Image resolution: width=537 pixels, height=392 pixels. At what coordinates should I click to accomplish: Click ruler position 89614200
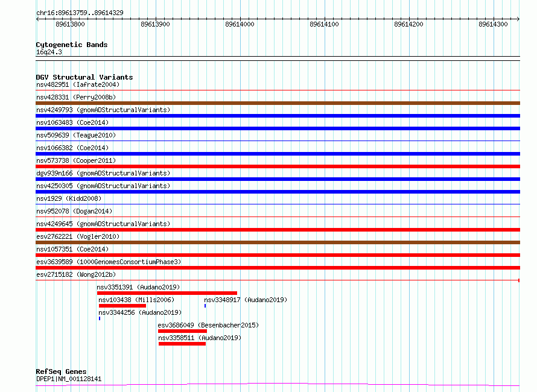click(409, 24)
